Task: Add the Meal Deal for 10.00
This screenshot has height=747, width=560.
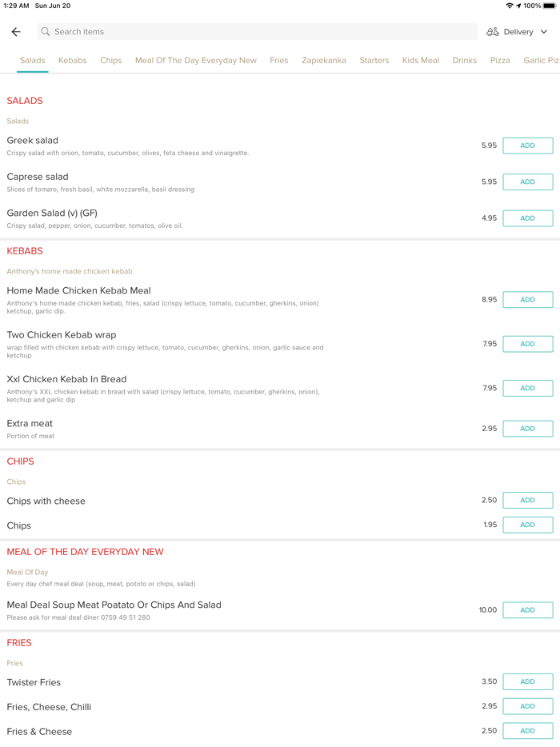Action: 527,610
